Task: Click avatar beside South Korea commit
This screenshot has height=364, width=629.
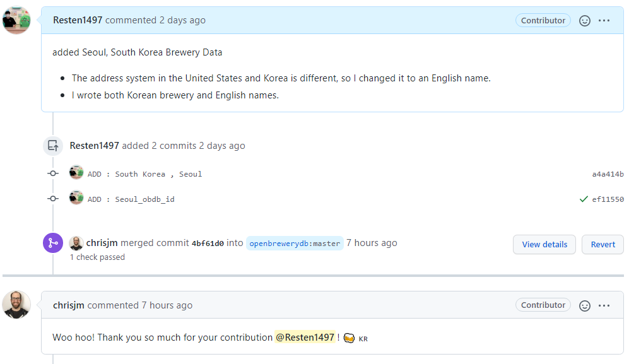Action: click(x=76, y=173)
